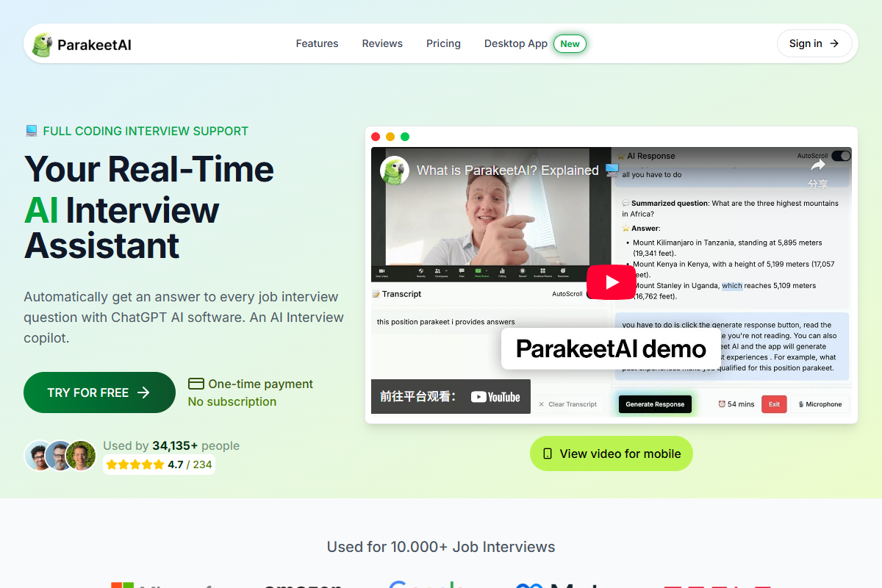
Task: Click the Exit button in the demo
Action: (x=773, y=404)
